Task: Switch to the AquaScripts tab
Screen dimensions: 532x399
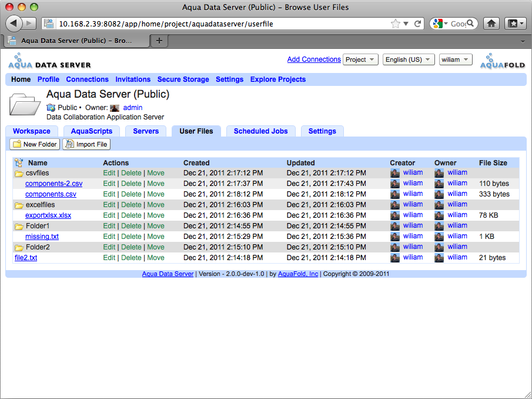Action: (x=92, y=131)
